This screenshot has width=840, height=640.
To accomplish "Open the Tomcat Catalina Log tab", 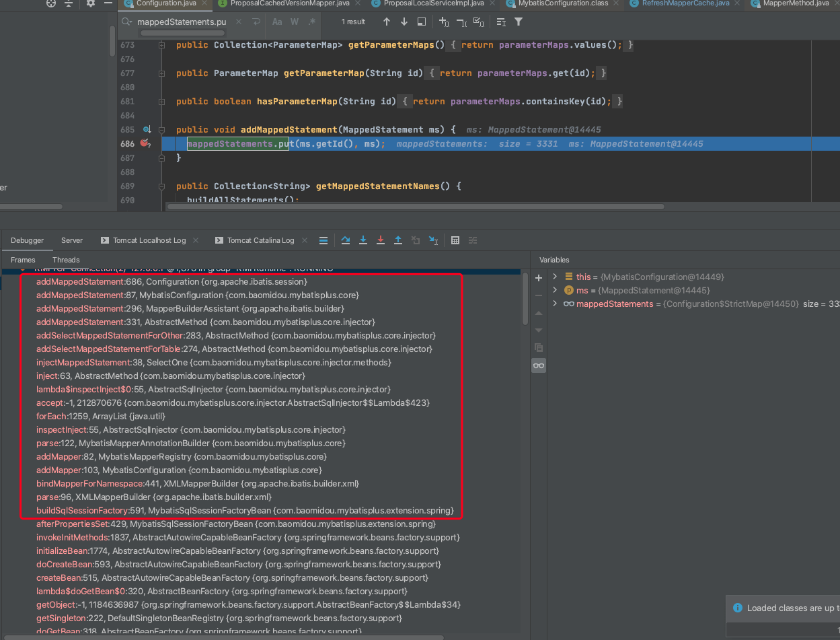I will click(260, 240).
